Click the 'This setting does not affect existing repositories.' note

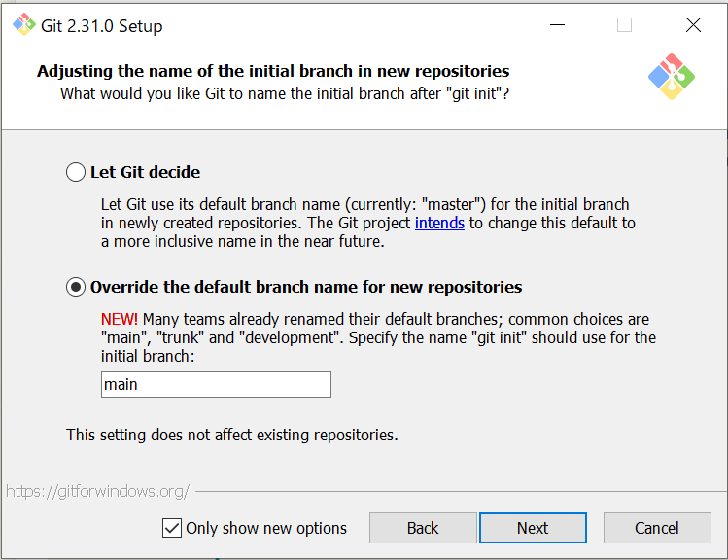click(232, 436)
